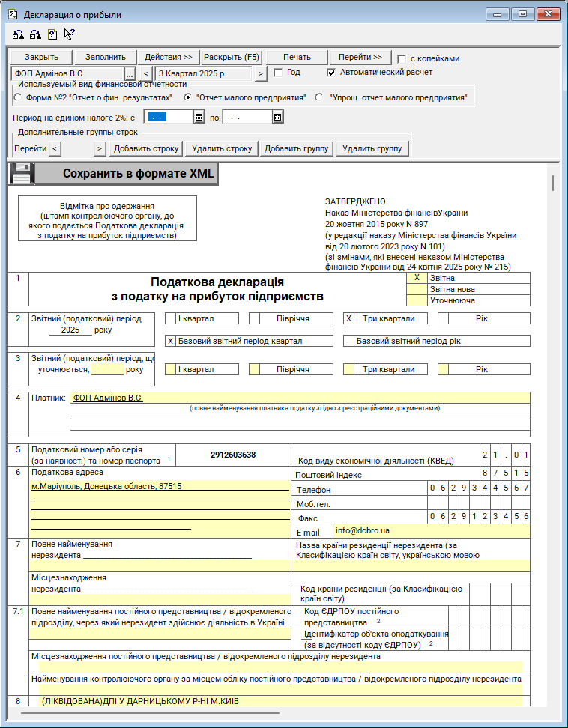Click 'Добавить строку' button
Viewport: 568px width, 728px height.
146,148
